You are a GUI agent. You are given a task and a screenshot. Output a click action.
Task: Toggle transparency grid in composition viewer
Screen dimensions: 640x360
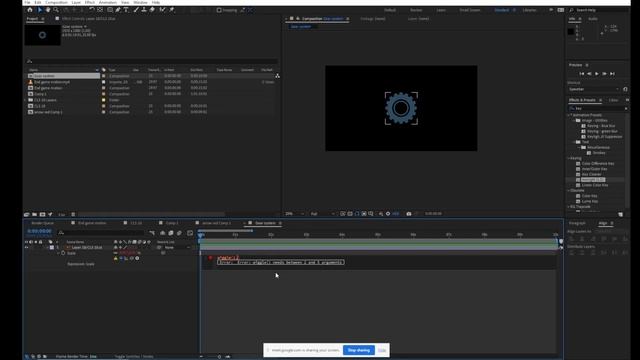350,214
